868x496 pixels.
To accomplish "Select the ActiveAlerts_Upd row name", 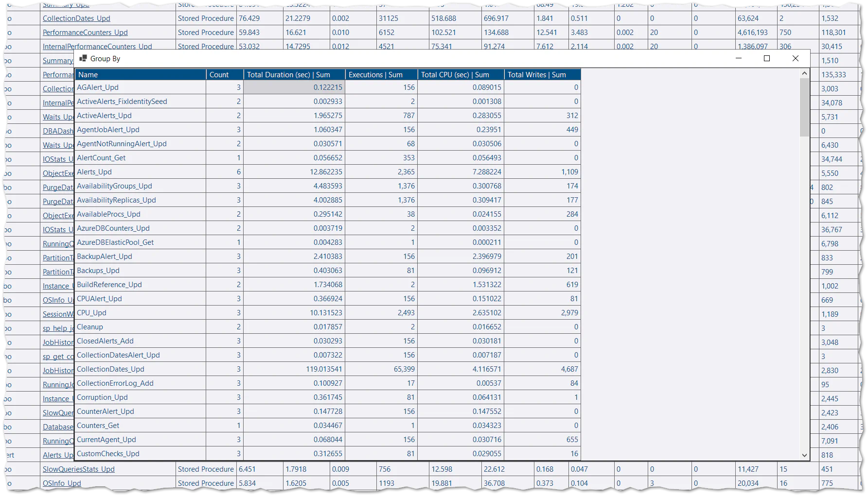I will pyautogui.click(x=104, y=116).
